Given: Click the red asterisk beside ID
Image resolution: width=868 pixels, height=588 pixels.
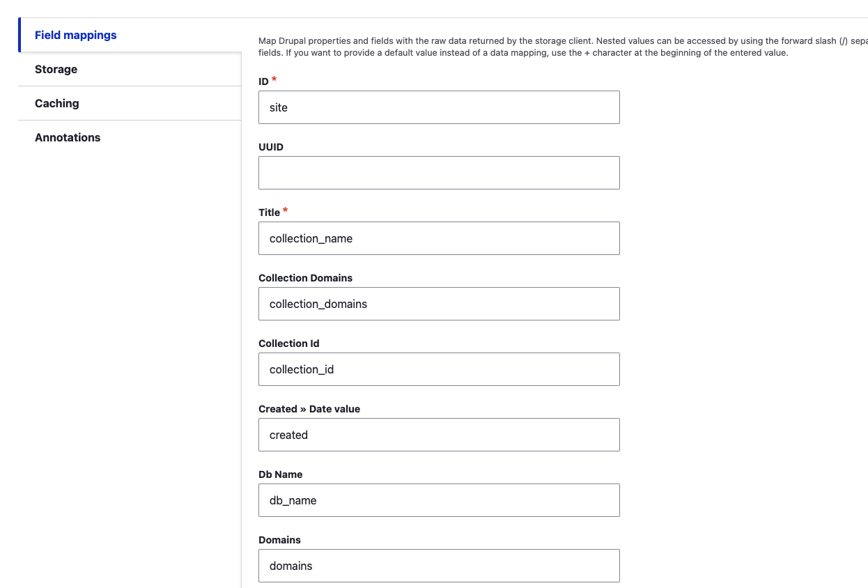Looking at the screenshot, I should tap(273, 79).
